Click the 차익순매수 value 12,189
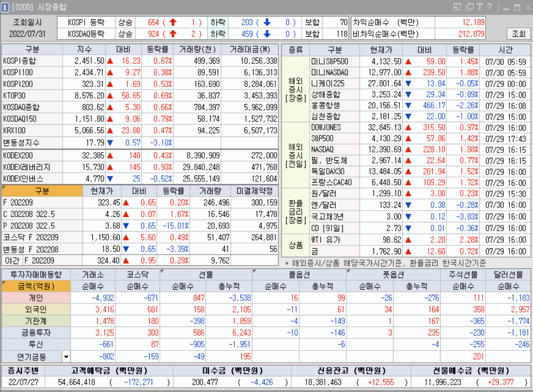This screenshot has height=392, width=533. 473,22
